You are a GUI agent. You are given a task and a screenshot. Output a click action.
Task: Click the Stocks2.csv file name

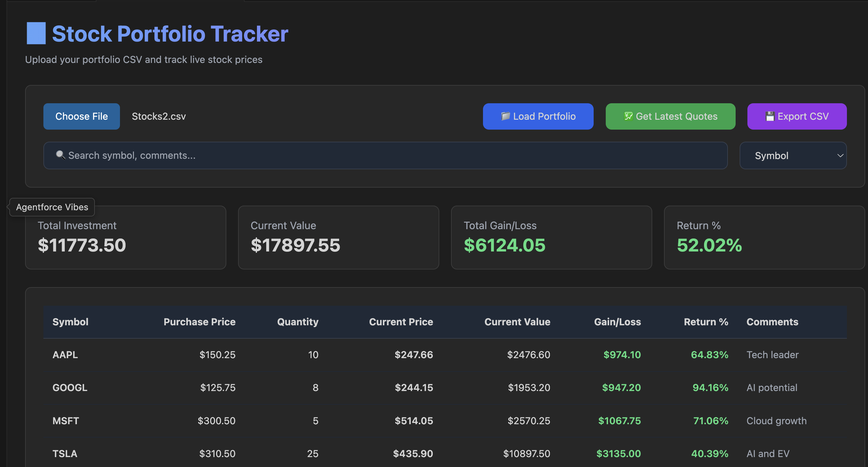point(159,116)
